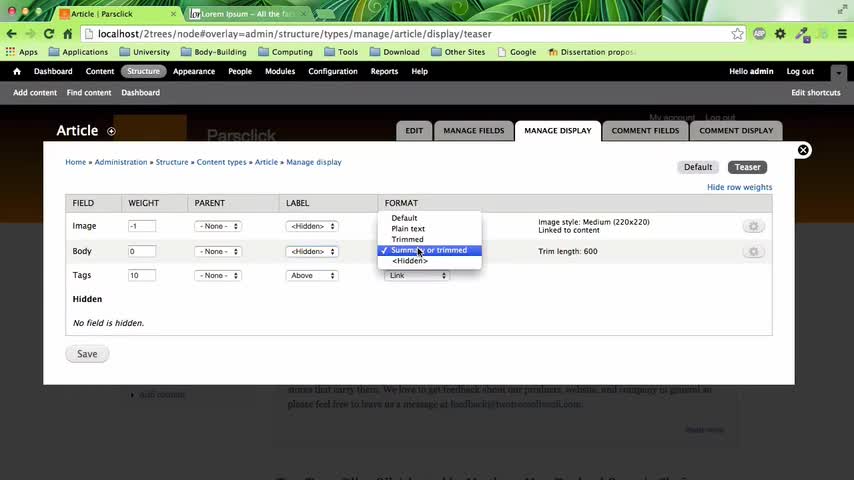Open the Structure admin menu

(144, 71)
